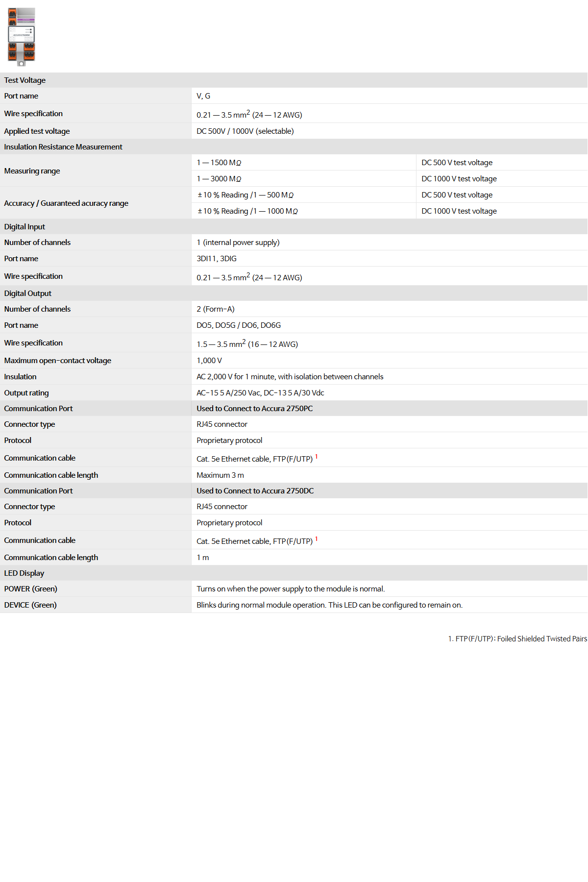Click the '1 — 3000 MΩ' measuring range cell
Image resolution: width=588 pixels, height=882 pixels.
pos(219,179)
